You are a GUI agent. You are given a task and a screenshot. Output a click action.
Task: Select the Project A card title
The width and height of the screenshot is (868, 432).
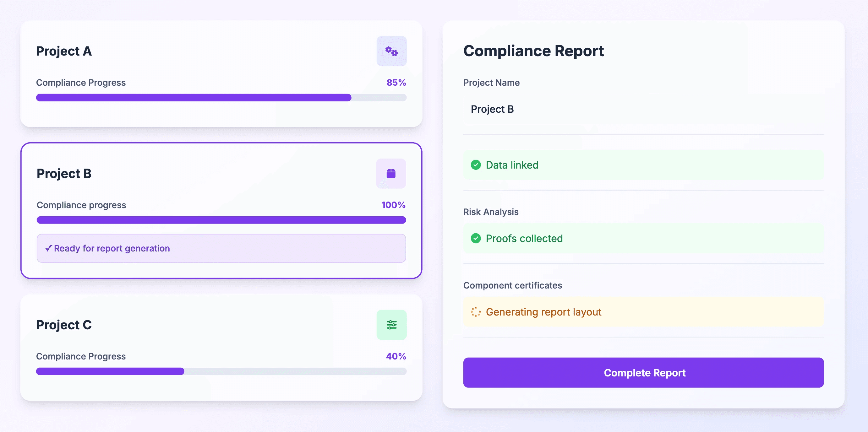pyautogui.click(x=64, y=51)
